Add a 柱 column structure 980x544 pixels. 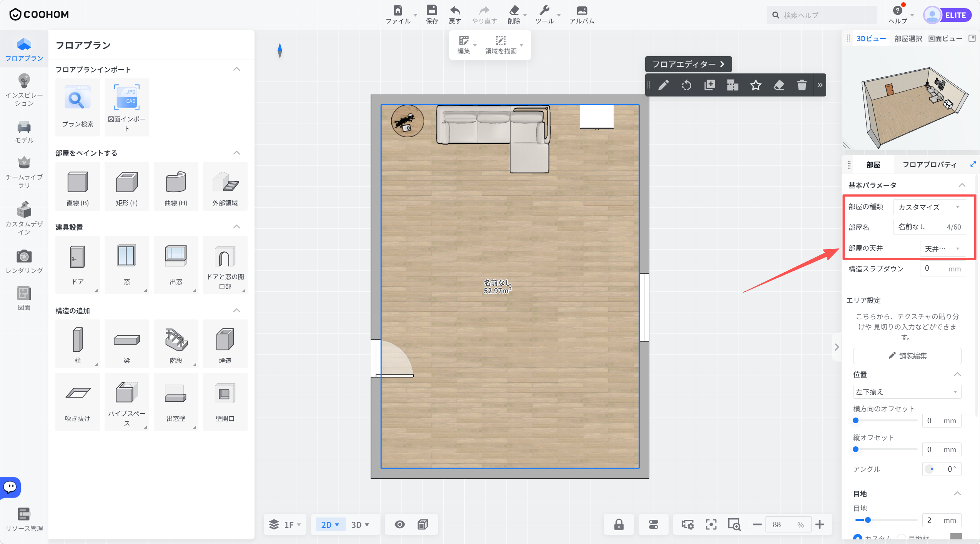tap(78, 344)
